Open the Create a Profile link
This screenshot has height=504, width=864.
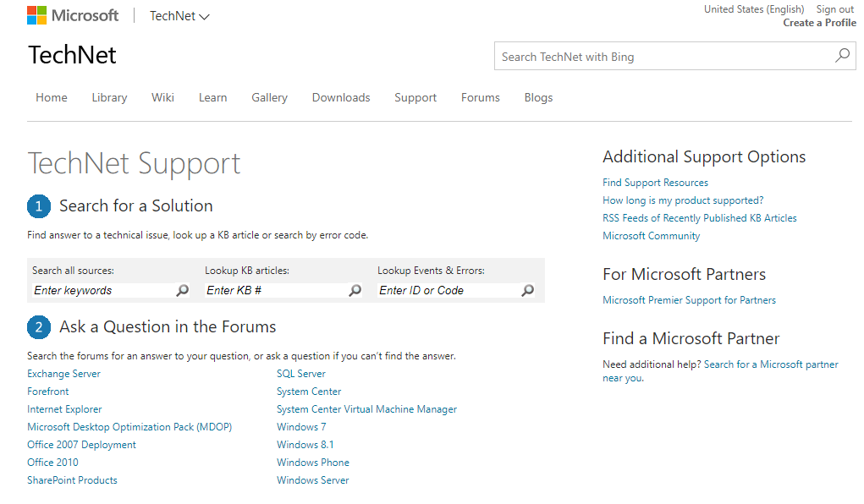coord(819,23)
